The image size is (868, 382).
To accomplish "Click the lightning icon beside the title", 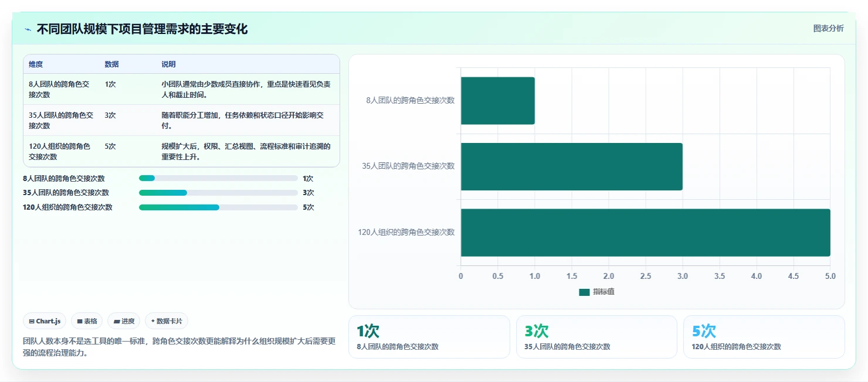I will [x=28, y=29].
